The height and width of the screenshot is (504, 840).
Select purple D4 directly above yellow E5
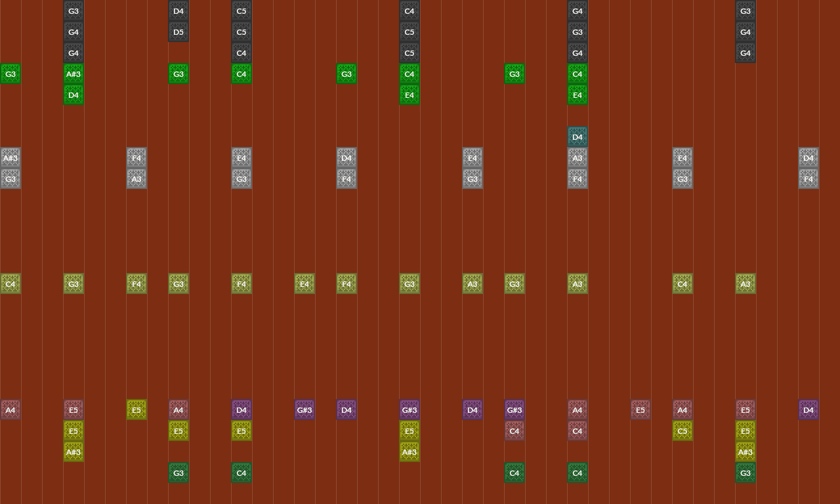point(241,410)
